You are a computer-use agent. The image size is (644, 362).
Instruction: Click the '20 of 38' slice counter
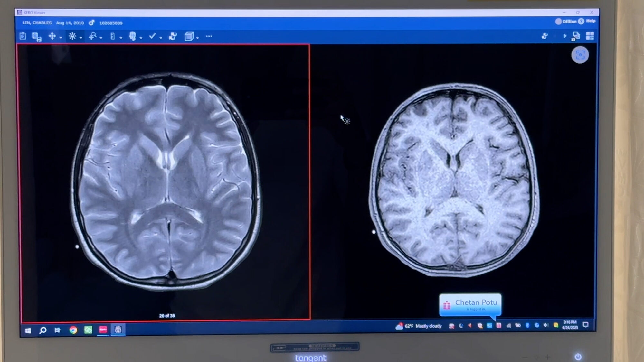tap(167, 316)
